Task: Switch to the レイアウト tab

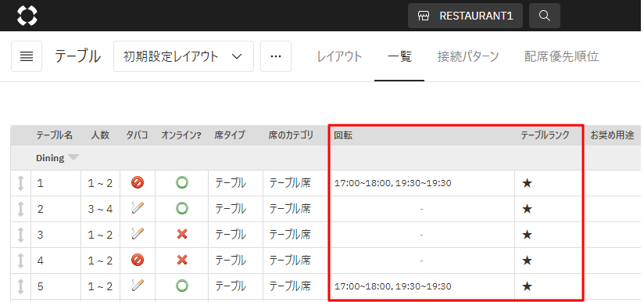Action: (x=340, y=56)
